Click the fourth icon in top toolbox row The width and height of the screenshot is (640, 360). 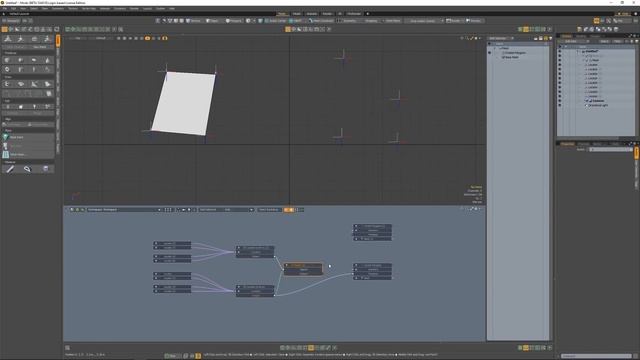pyautogui.click(x=47, y=39)
